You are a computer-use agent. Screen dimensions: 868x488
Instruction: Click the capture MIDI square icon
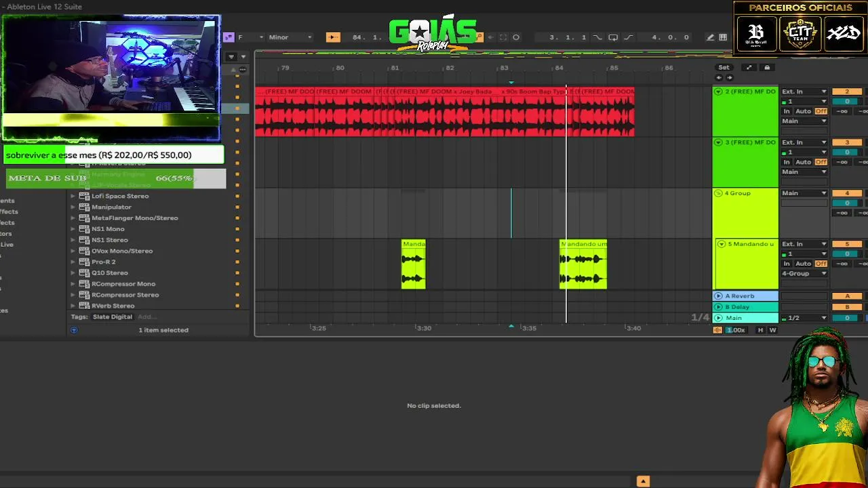[x=503, y=37]
